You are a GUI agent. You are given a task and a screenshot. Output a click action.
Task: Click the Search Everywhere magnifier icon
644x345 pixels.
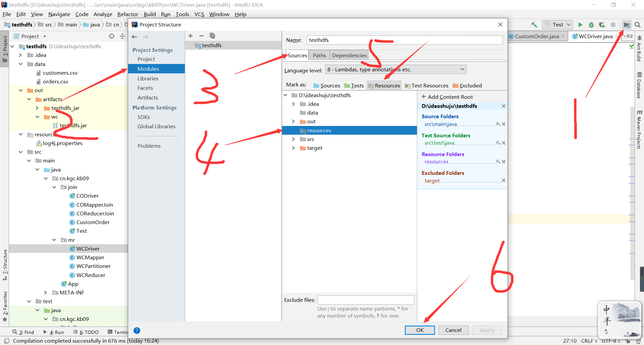pos(638,25)
